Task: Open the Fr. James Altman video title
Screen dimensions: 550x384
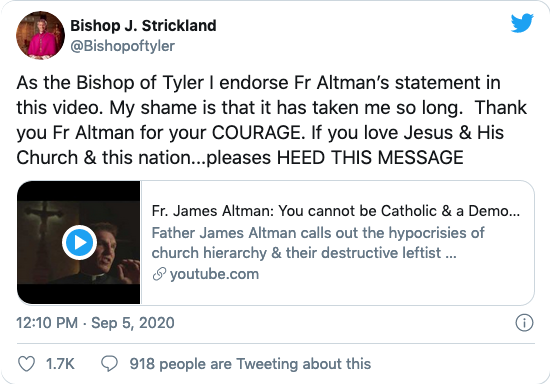Action: 336,211
